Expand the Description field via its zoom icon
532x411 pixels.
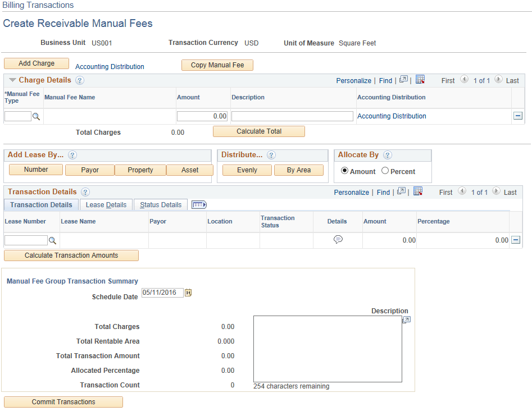(407, 319)
